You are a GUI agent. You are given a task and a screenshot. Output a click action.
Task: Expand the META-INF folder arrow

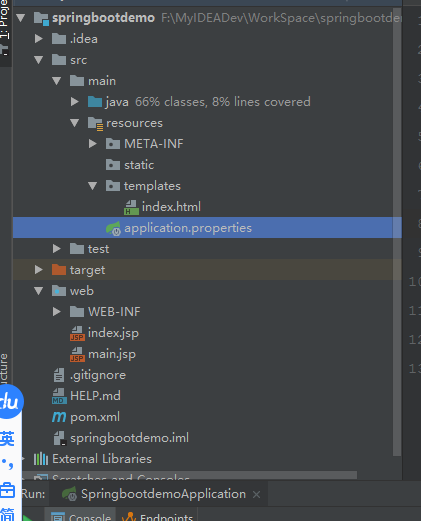[93, 144]
